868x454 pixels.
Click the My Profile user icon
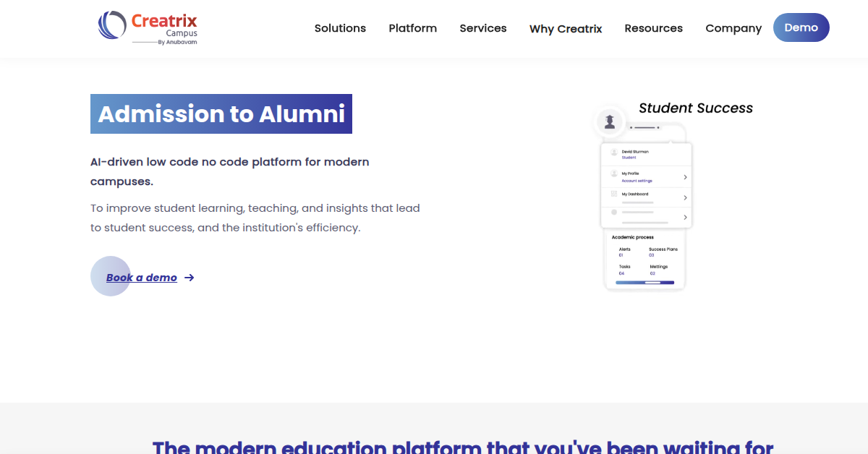(614, 174)
